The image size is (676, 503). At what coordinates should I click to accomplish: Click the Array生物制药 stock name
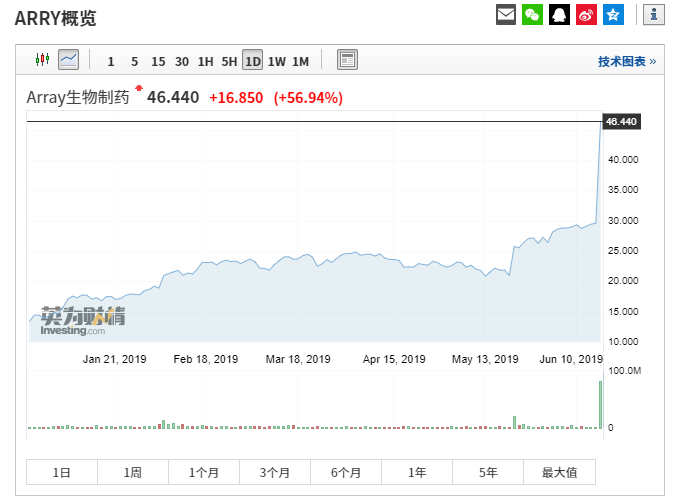(x=78, y=97)
